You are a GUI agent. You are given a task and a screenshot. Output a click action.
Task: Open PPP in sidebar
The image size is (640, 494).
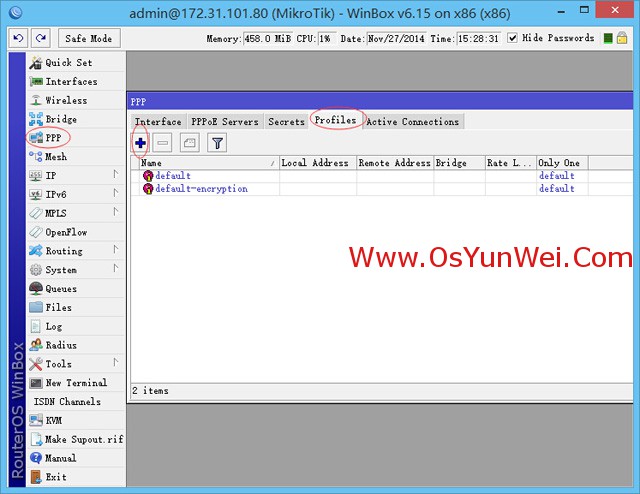click(x=76, y=138)
